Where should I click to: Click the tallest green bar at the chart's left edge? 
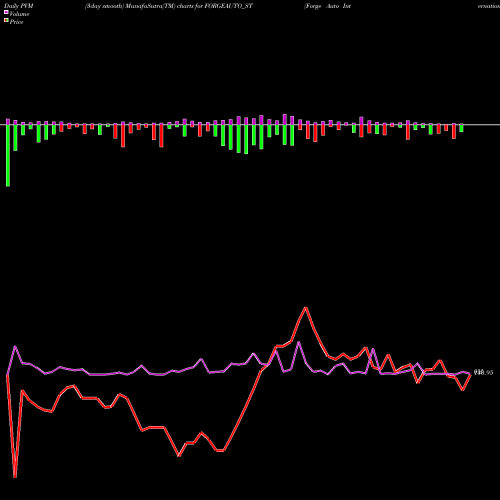click(8, 155)
